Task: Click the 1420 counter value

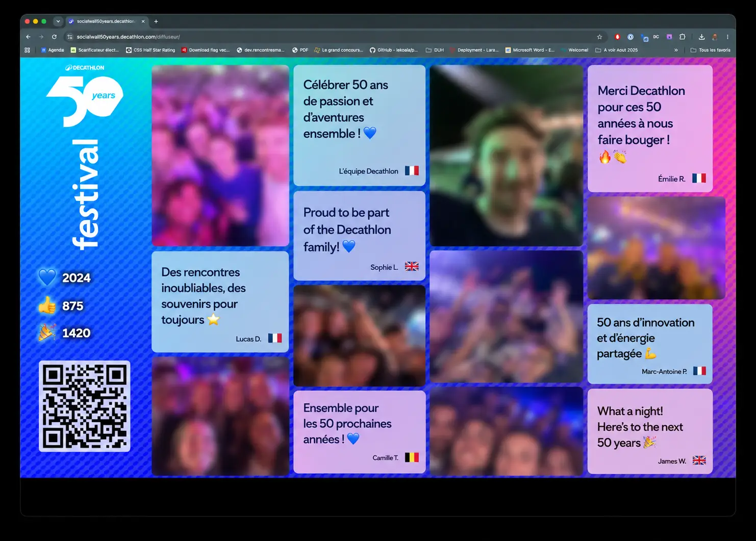Action: (77, 333)
